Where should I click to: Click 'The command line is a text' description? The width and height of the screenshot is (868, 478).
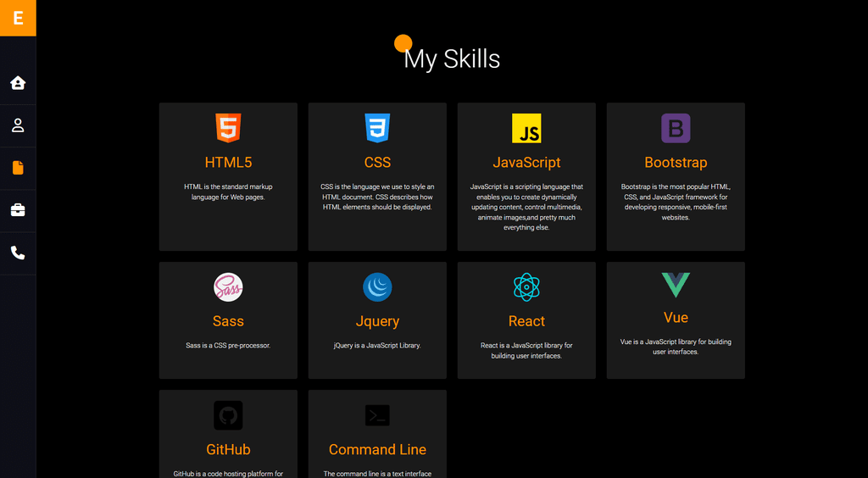pyautogui.click(x=377, y=474)
